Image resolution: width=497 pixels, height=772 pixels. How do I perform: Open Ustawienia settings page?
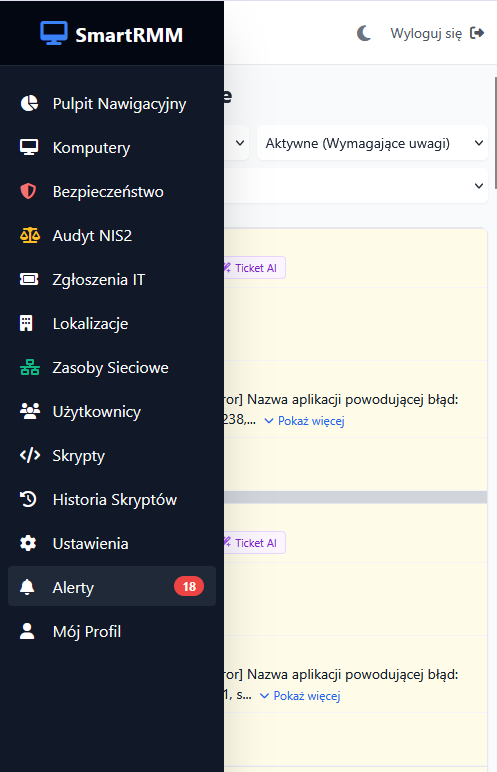click(112, 543)
